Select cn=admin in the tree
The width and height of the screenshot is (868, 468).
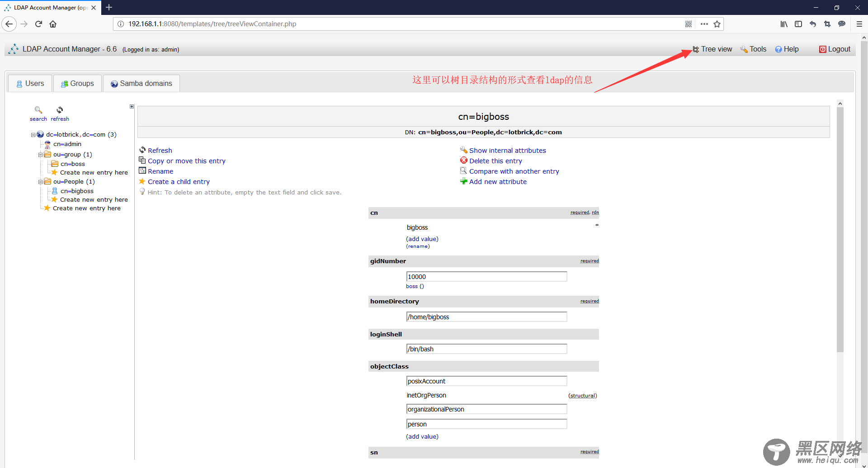[x=67, y=144]
